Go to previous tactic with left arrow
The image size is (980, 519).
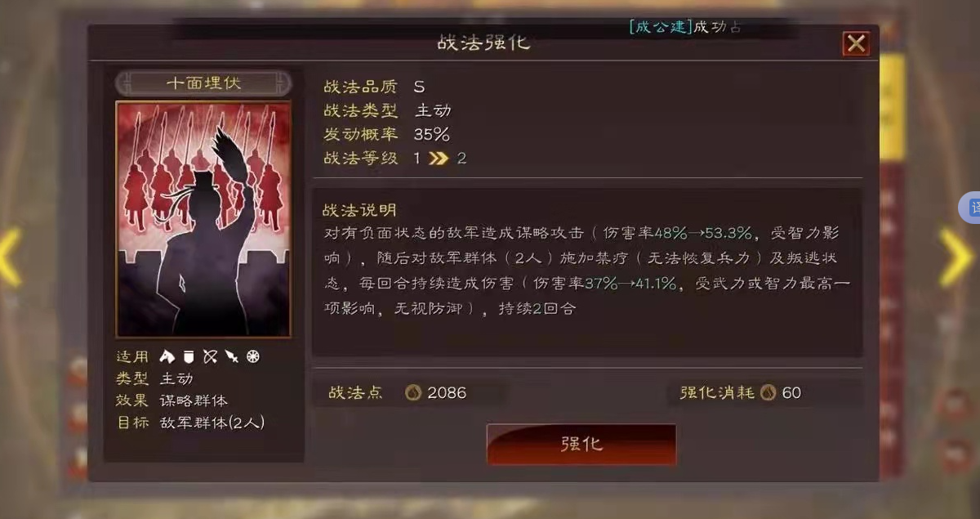pyautogui.click(x=10, y=257)
